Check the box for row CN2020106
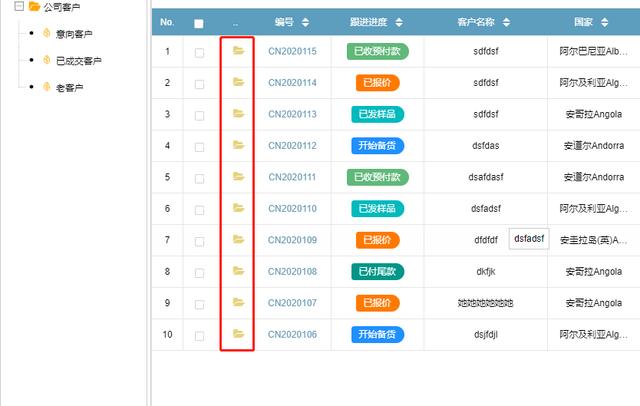The width and height of the screenshot is (640, 406). pyautogui.click(x=199, y=335)
